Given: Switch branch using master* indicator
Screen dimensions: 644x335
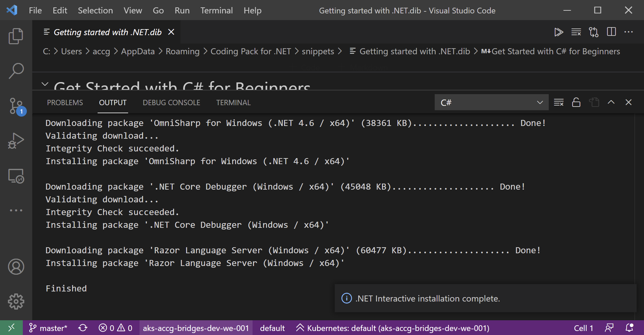Looking at the screenshot, I should coord(48,328).
